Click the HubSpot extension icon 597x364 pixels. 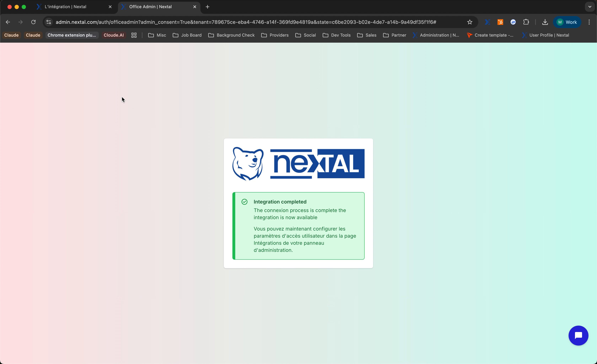500,22
